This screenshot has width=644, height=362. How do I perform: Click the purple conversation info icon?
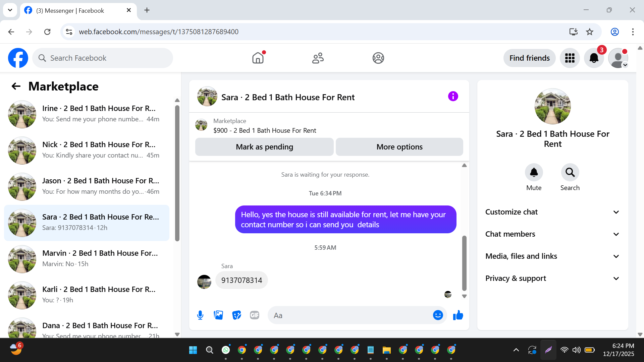(x=453, y=97)
